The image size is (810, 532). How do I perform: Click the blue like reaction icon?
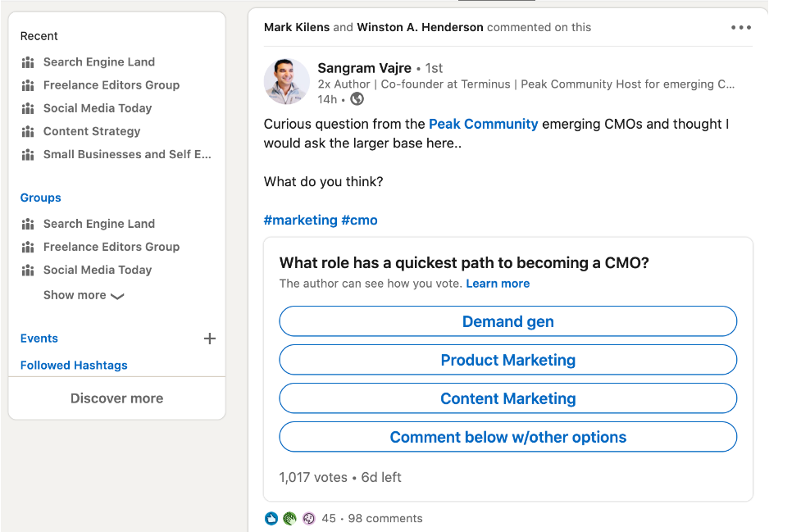tap(272, 518)
